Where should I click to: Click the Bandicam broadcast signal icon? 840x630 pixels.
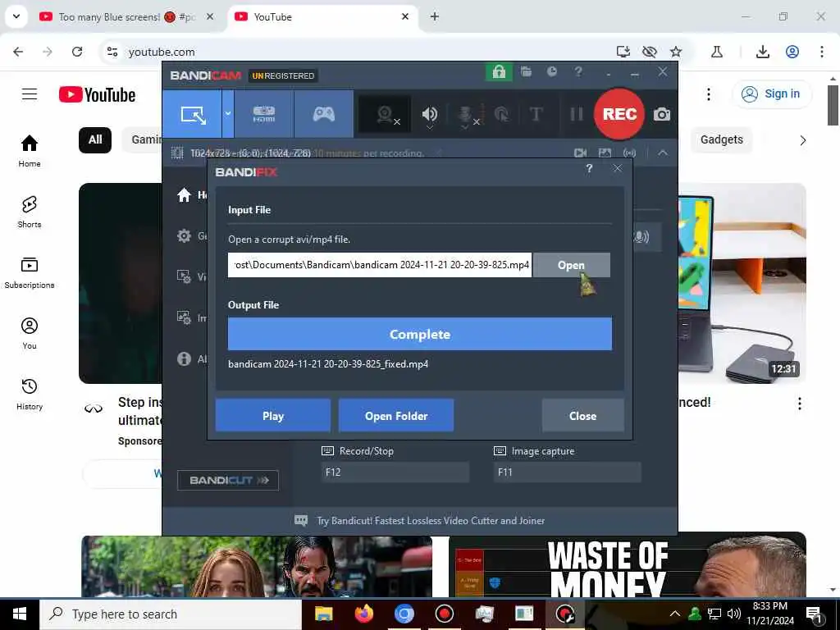(x=629, y=153)
